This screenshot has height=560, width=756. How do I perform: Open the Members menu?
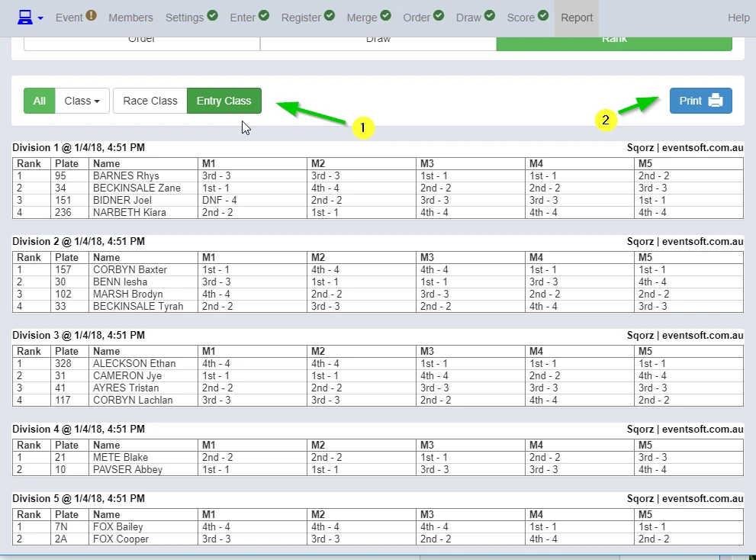tap(130, 18)
